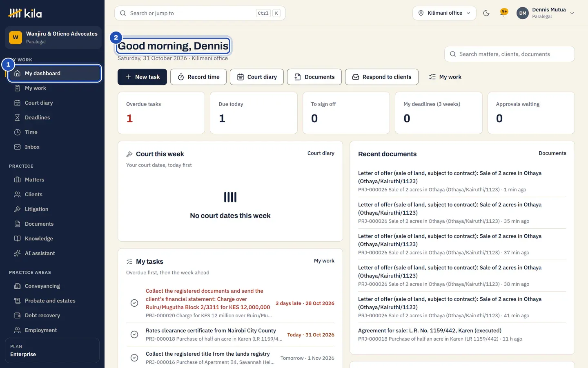Image resolution: width=588 pixels, height=368 pixels.
Task: Click the Inbox envelope icon in sidebar
Action: click(x=17, y=147)
